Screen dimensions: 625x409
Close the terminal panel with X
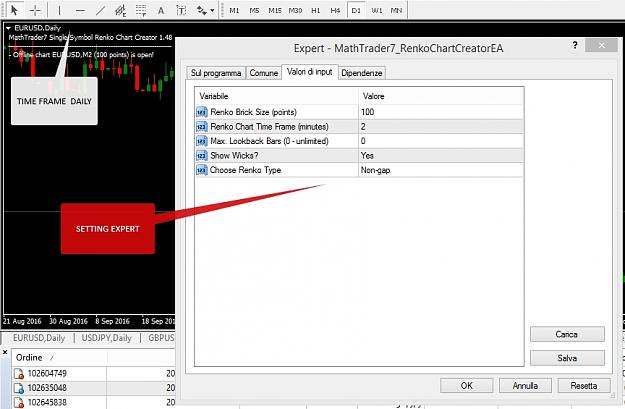5,352
